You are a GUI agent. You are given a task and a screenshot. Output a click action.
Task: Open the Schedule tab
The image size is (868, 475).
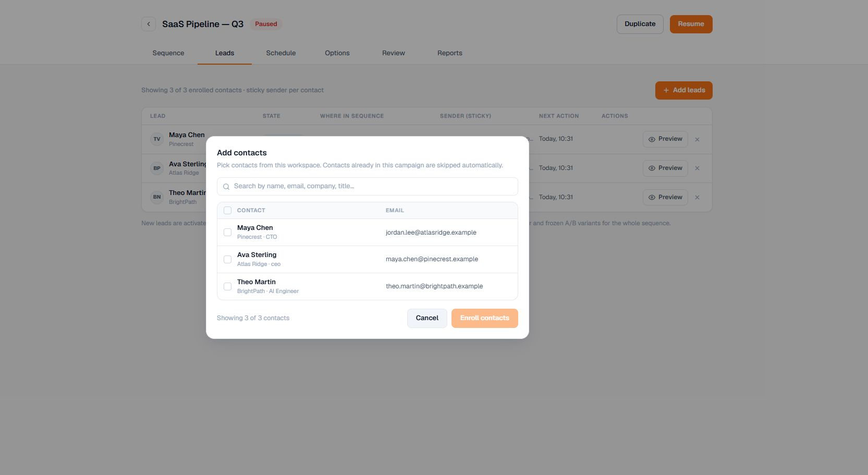(x=281, y=53)
